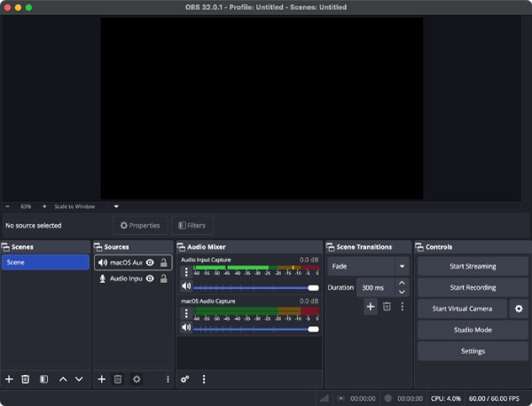Screen dimensions: 532x406
Task: Lock the Audio Input source
Action: coord(163,278)
